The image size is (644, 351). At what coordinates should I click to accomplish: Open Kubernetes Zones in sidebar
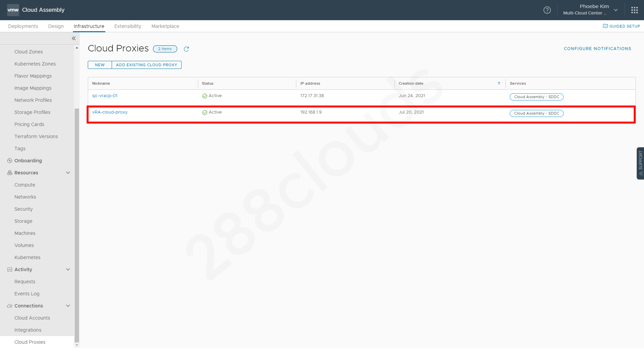coord(35,64)
